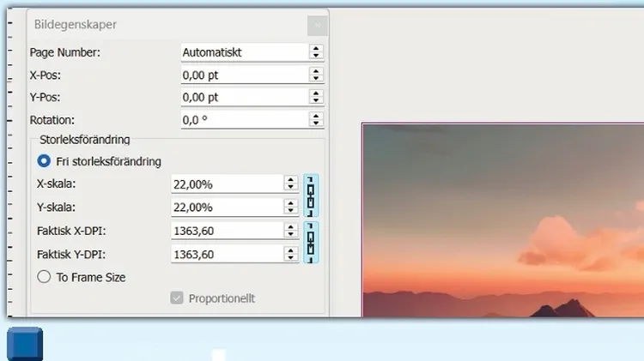Image resolution: width=644 pixels, height=361 pixels.
Task: Decrease Page Number with down arrow
Action: (316, 57)
